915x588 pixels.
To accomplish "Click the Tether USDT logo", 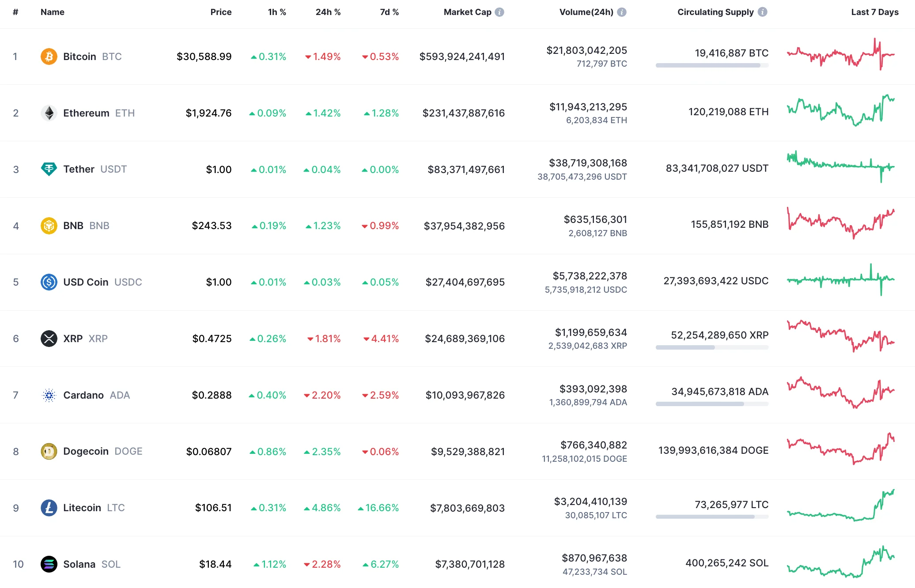I will [x=49, y=169].
